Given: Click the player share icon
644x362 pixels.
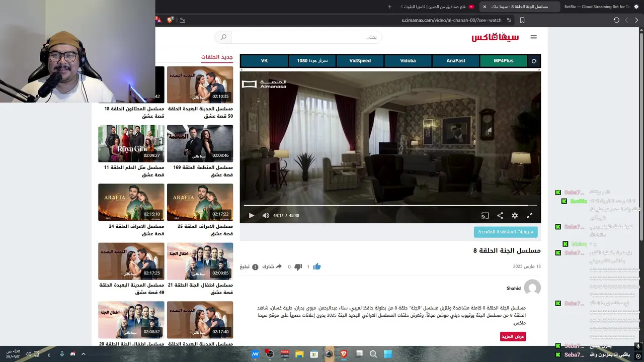Looking at the screenshot, I should [500, 215].
